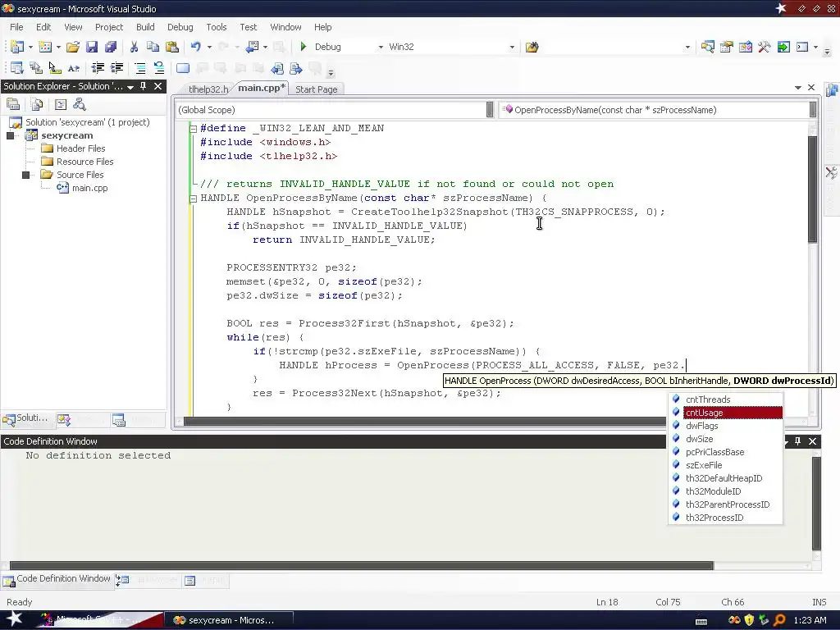Toggle a bookmark on the current line
This screenshot has height=630, width=840.
pyautogui.click(x=183, y=68)
